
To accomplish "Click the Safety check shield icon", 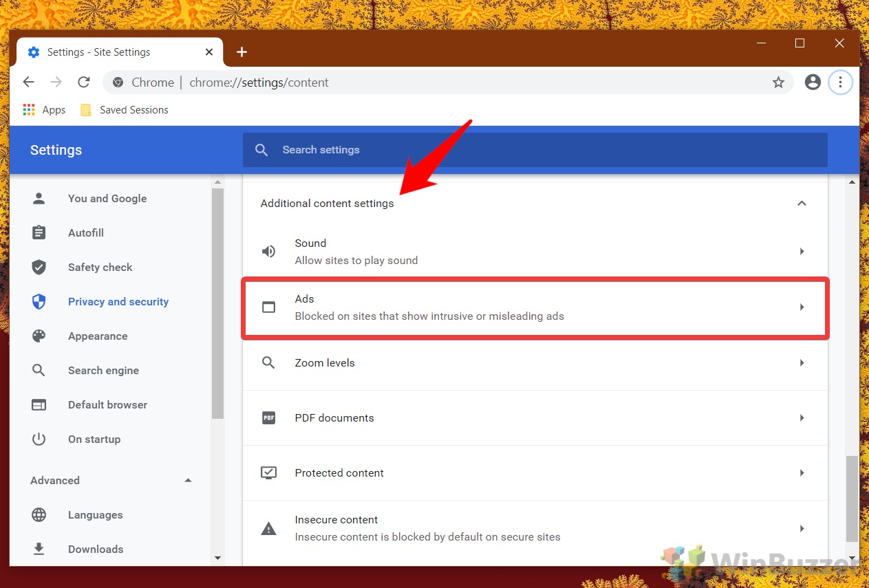I will coord(39,267).
